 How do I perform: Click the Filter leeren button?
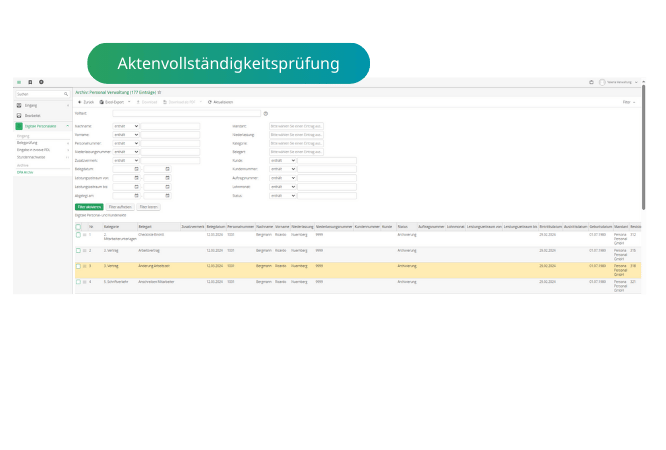149,207
